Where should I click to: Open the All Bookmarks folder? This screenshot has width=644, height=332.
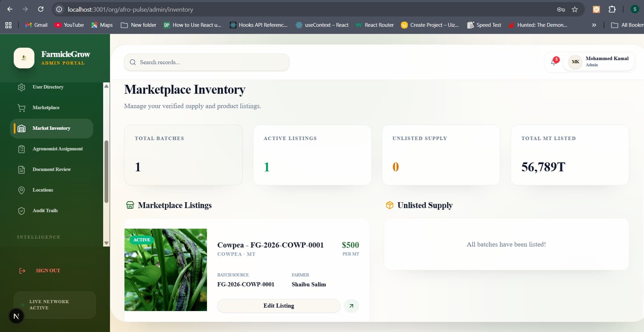pos(627,25)
